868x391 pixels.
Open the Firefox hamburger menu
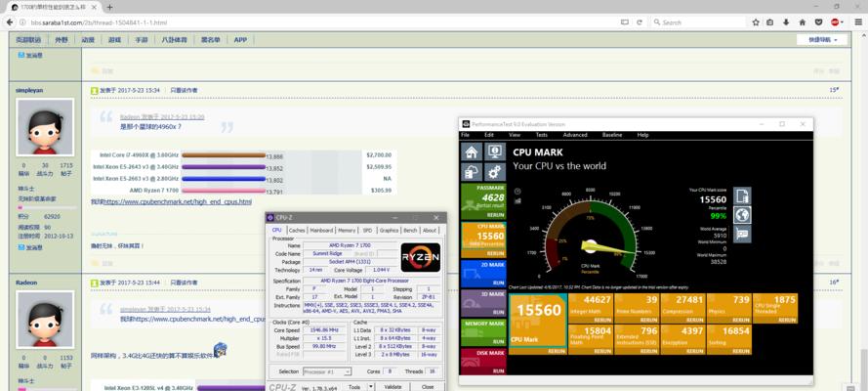[857, 22]
